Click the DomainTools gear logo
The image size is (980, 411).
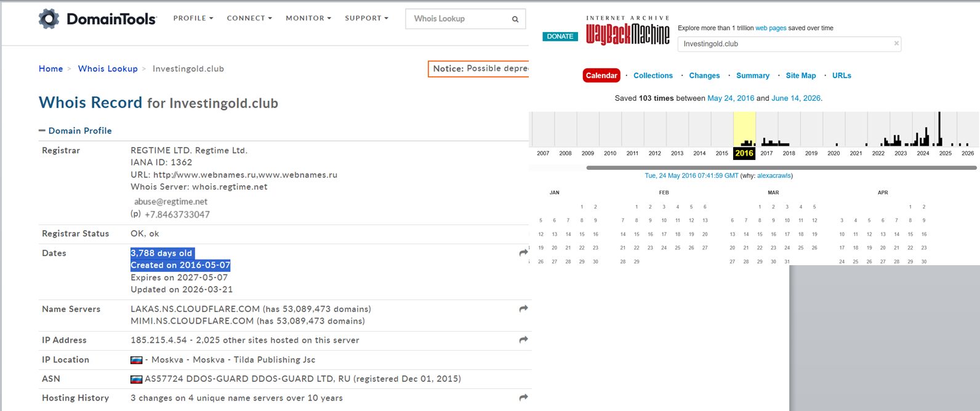pyautogui.click(x=49, y=18)
